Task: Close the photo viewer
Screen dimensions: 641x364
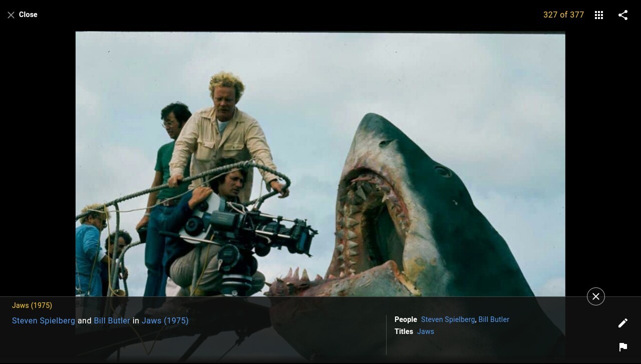Action: click(x=23, y=15)
